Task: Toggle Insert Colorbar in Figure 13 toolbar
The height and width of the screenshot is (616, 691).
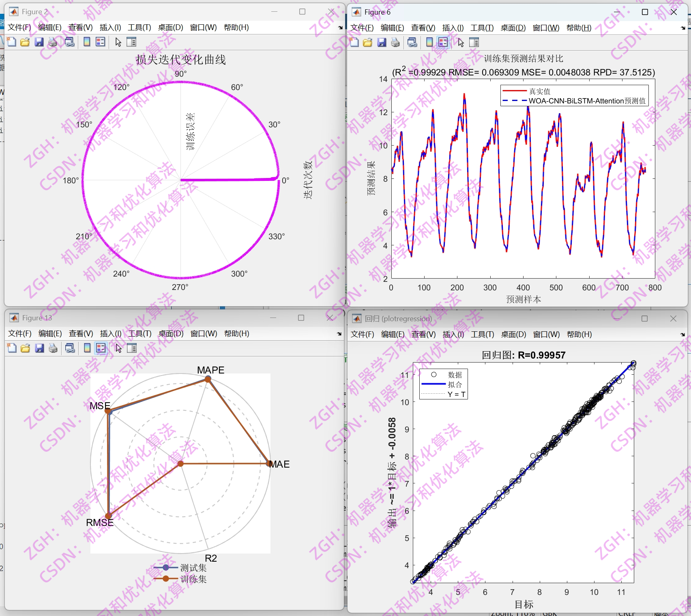Action: pos(87,348)
